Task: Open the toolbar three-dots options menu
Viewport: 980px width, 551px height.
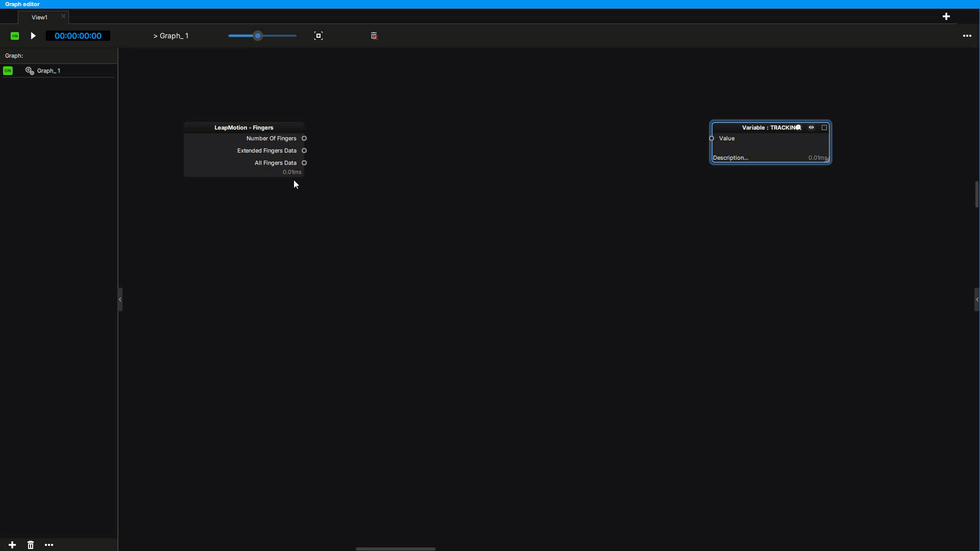Action: click(967, 36)
